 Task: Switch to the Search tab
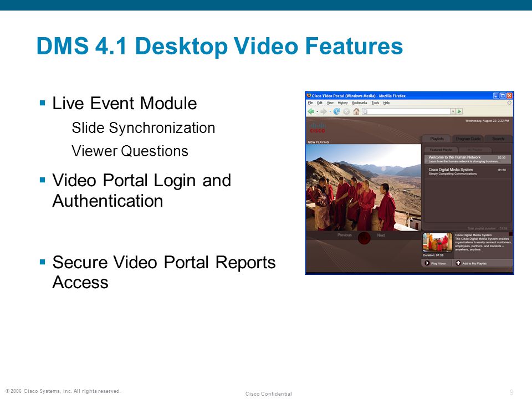[498, 139]
